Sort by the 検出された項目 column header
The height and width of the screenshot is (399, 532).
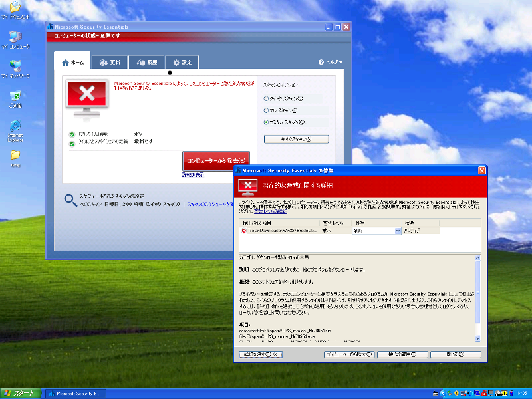[279, 223]
